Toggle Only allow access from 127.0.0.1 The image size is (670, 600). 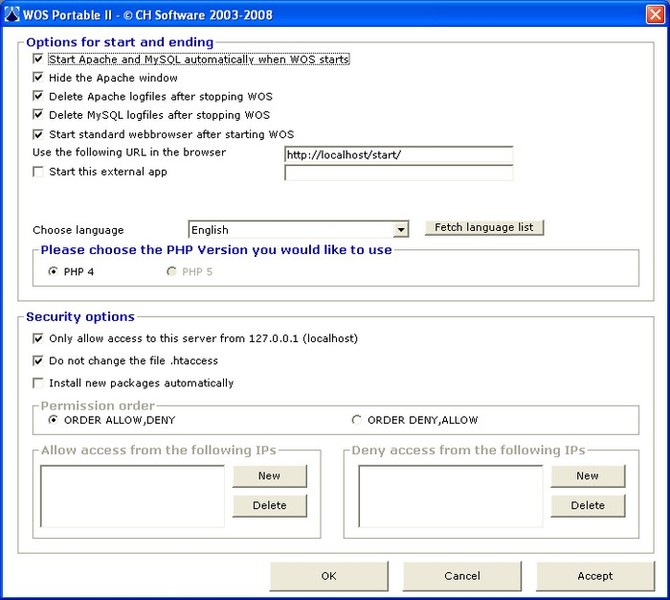[x=39, y=339]
